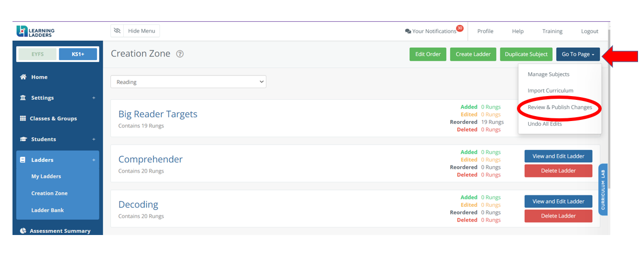Image resolution: width=644 pixels, height=254 pixels.
Task: Delete the Comprehender ladder
Action: coord(558,171)
